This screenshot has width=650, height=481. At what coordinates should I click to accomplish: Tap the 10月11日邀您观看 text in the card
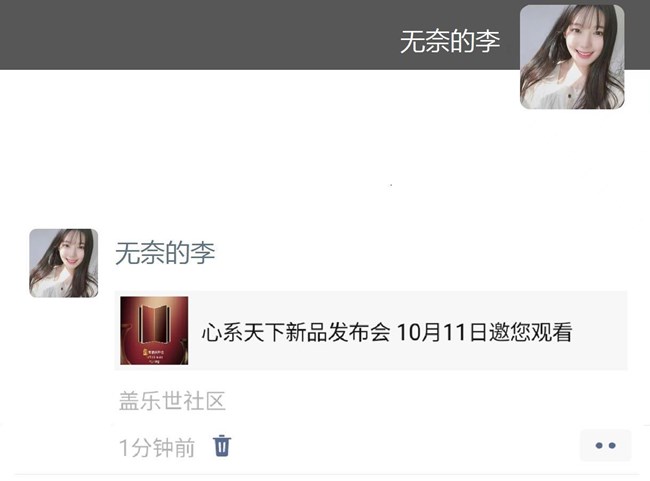click(x=485, y=332)
